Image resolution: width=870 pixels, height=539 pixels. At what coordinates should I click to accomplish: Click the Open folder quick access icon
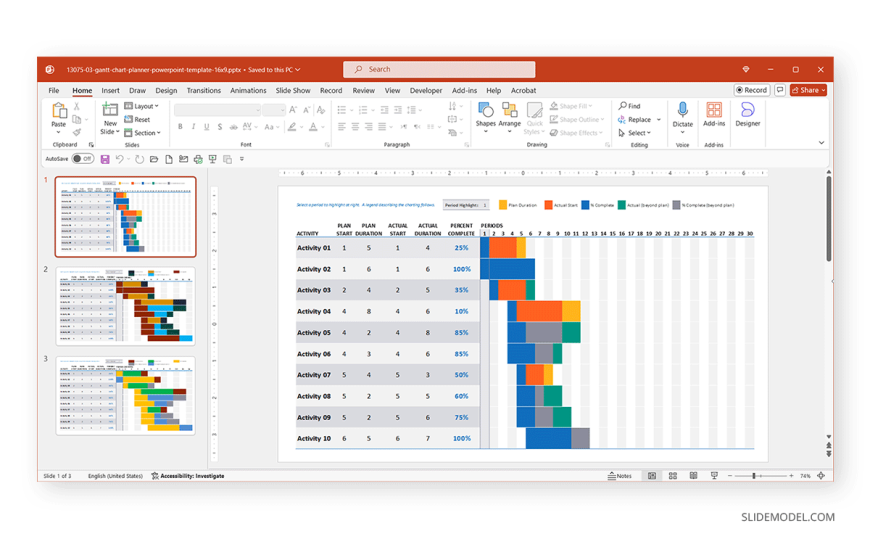[154, 159]
